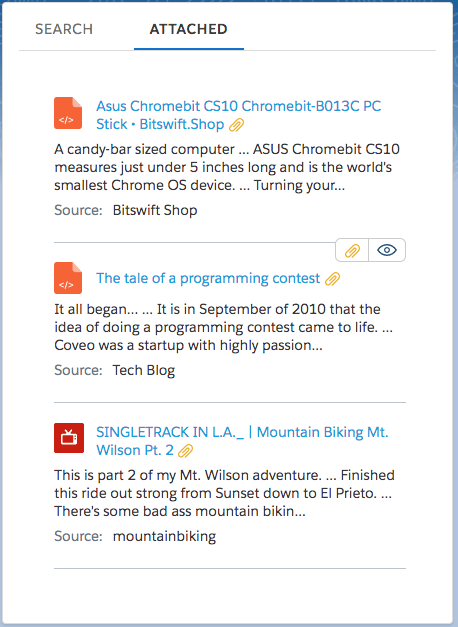
Task: Click the mountainbiking source value
Action: 164,536
